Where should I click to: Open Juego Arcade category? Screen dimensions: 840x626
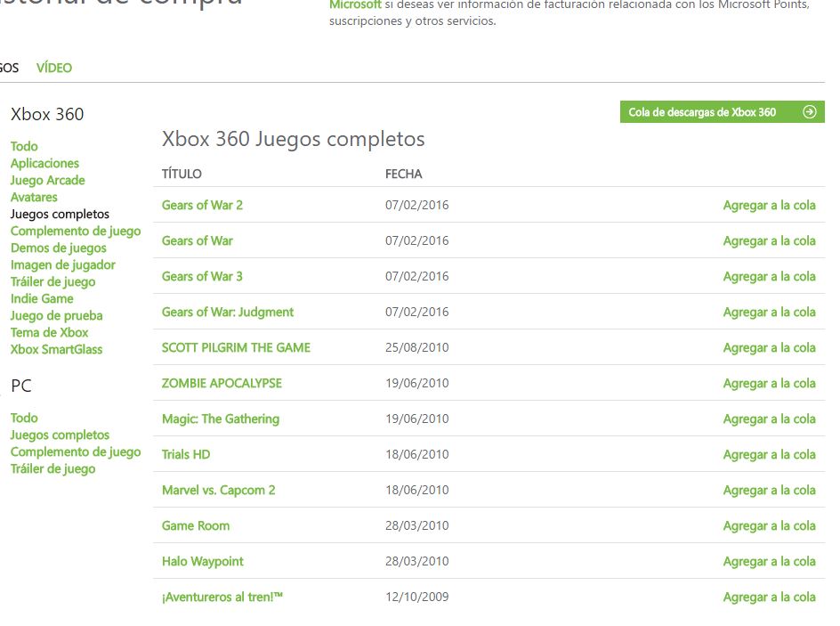(x=48, y=180)
